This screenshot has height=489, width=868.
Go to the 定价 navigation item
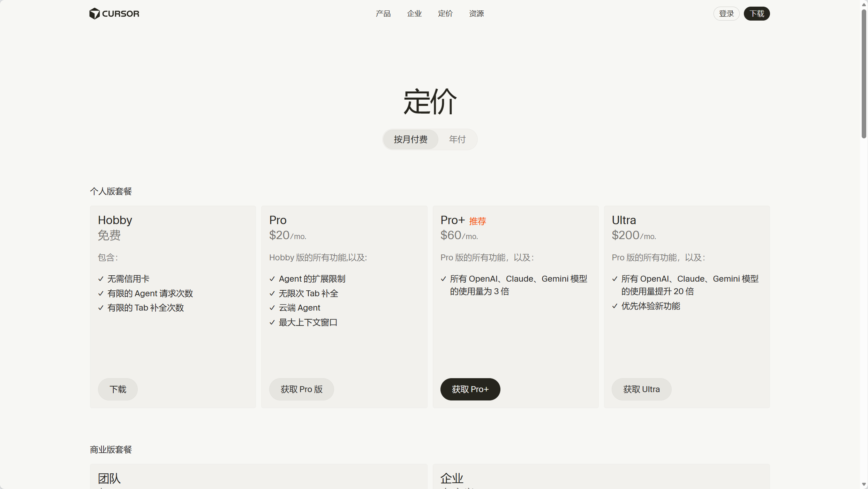click(x=445, y=14)
